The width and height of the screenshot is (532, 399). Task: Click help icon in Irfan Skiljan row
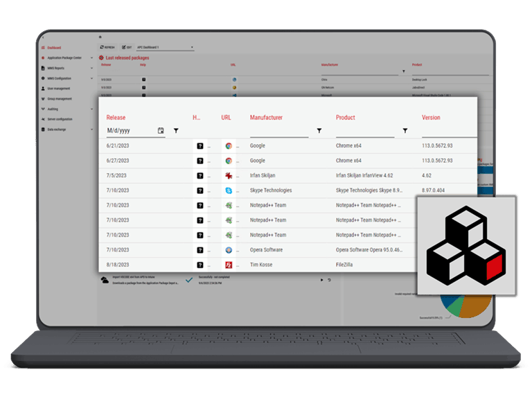tap(200, 176)
